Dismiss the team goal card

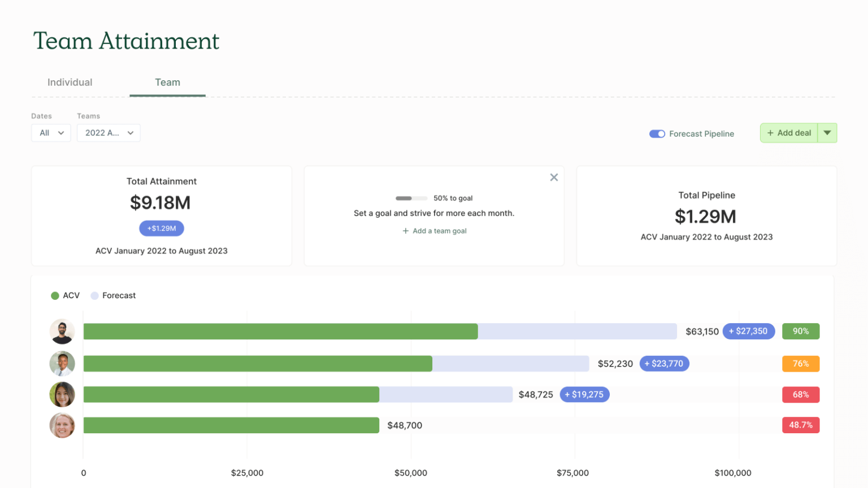point(554,177)
